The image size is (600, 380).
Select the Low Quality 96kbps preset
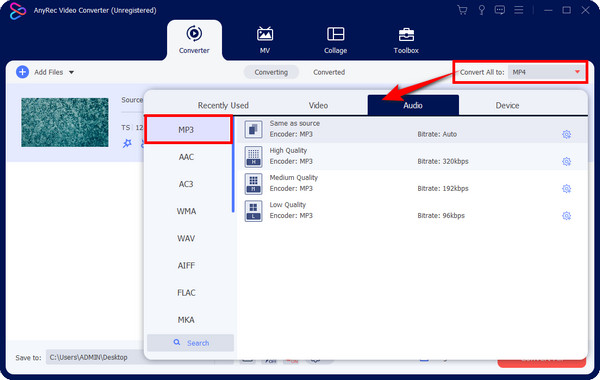pos(412,211)
